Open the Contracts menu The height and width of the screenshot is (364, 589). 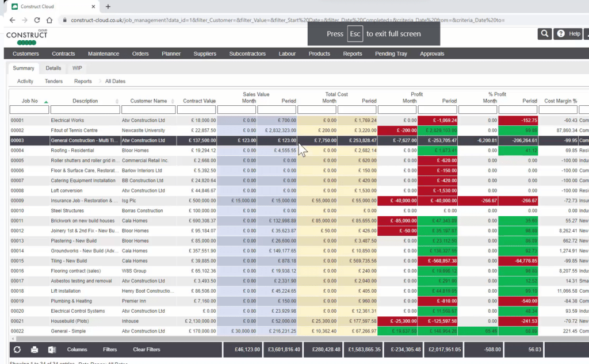(x=63, y=53)
